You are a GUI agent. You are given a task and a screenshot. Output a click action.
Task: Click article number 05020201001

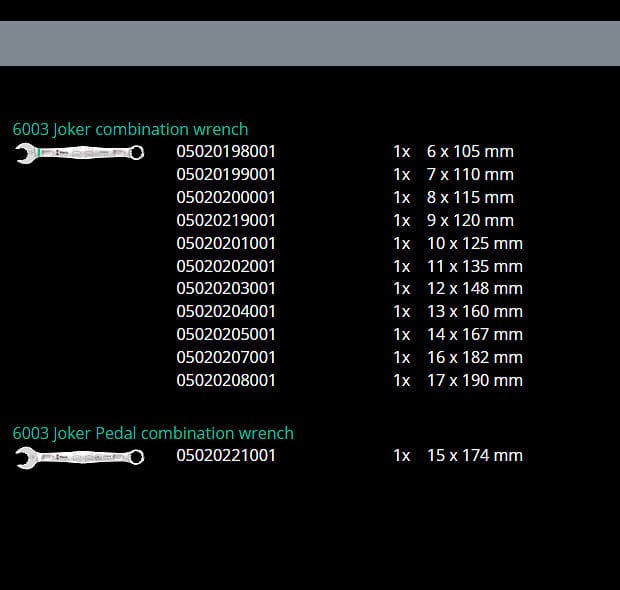[x=226, y=243]
